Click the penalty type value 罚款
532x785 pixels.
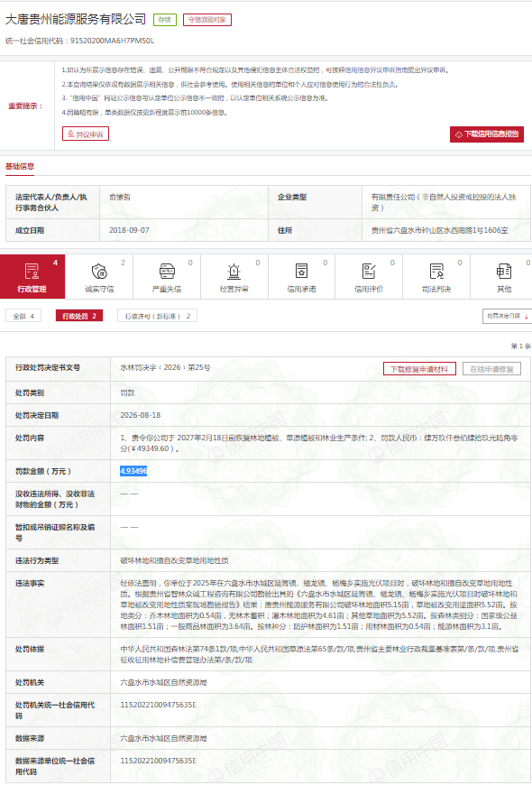[128, 393]
